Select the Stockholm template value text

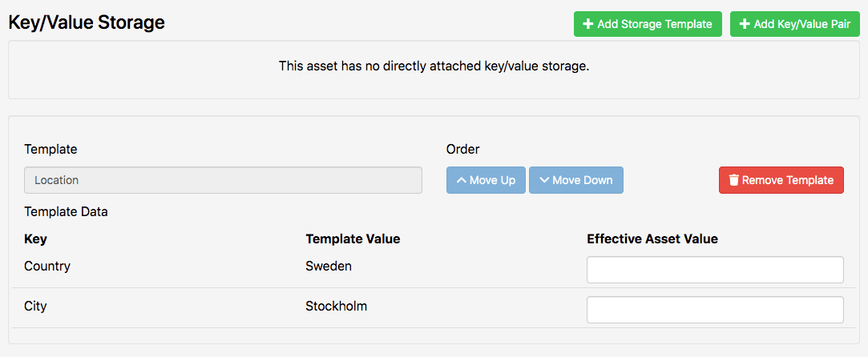tap(336, 306)
